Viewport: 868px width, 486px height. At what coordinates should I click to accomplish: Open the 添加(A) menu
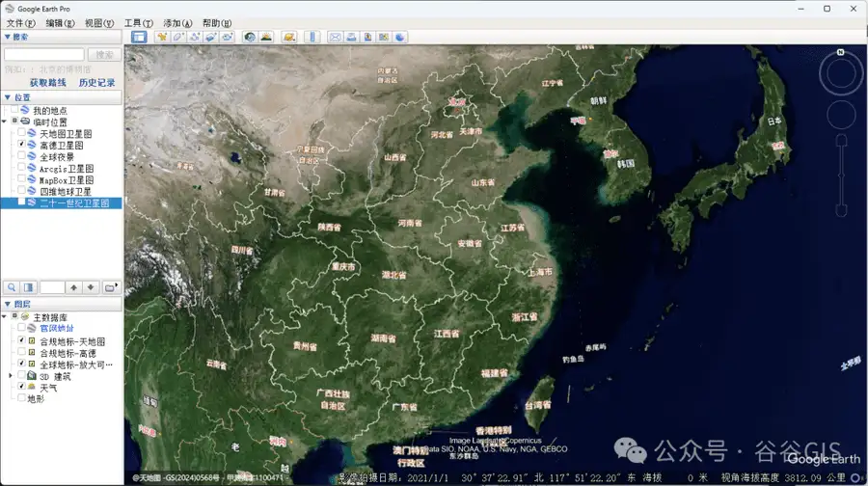point(177,23)
